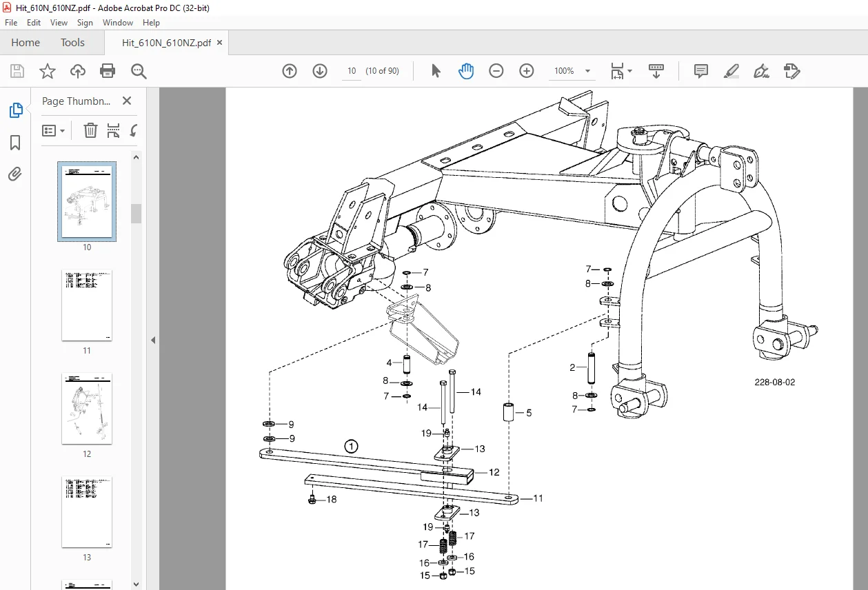Open the Page Thumbnails sidebar icon
This screenshot has width=868, height=590.
(15, 110)
